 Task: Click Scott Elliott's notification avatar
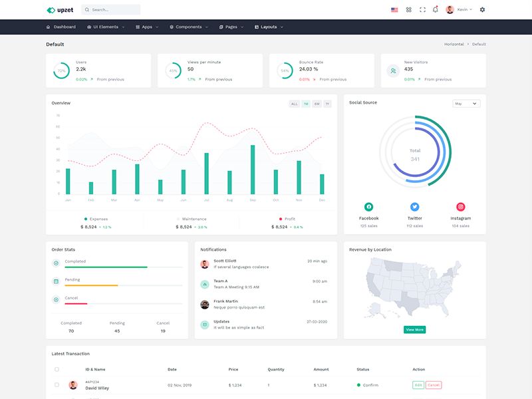click(205, 264)
